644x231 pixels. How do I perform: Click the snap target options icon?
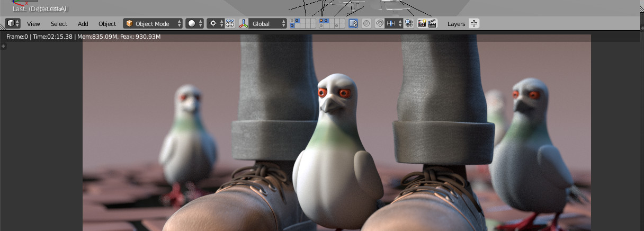coord(408,24)
